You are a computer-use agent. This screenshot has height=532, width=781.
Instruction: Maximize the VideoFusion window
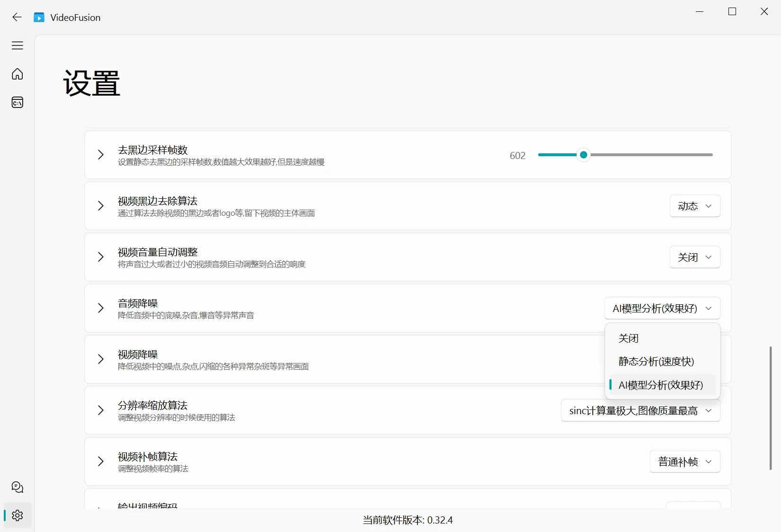732,11
